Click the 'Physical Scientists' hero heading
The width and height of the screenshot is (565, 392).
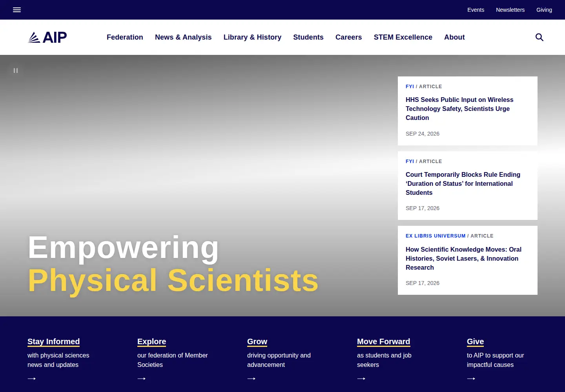tap(173, 281)
